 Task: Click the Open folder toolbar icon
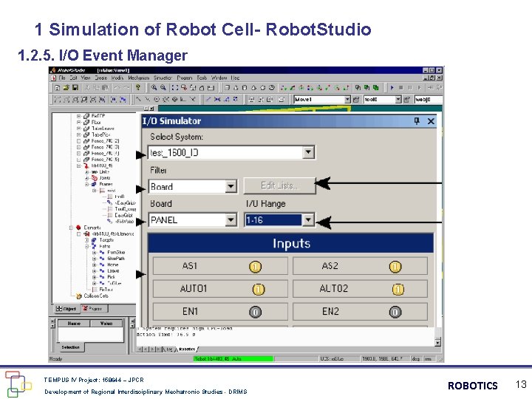tap(66, 87)
